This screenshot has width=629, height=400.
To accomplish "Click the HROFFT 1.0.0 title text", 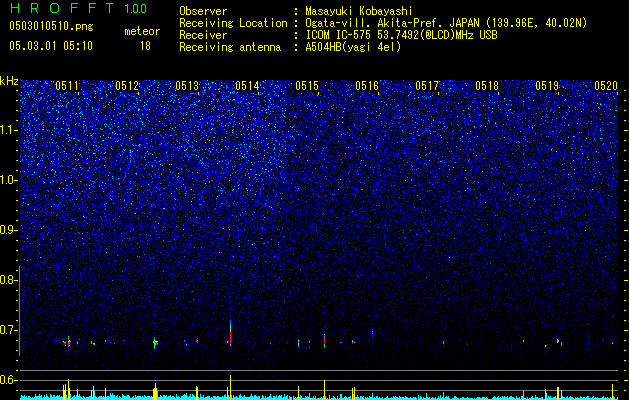I will 78,8.
